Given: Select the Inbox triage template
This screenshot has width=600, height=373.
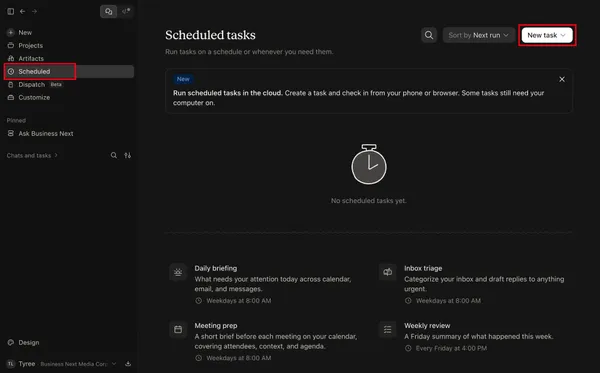Looking at the screenshot, I should point(474,284).
